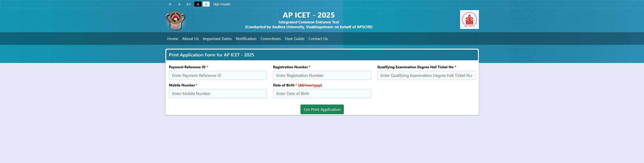This screenshot has width=644, height=163.
Task: Open the Home menu item
Action: (x=173, y=39)
